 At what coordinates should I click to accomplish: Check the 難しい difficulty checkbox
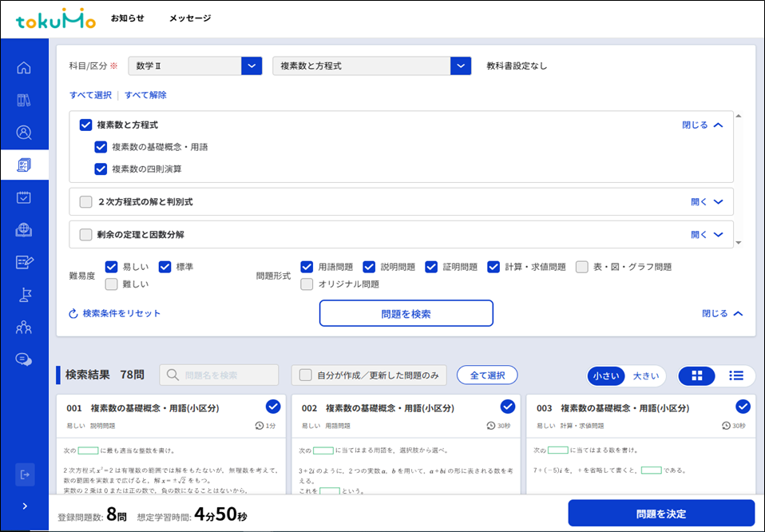tap(112, 284)
